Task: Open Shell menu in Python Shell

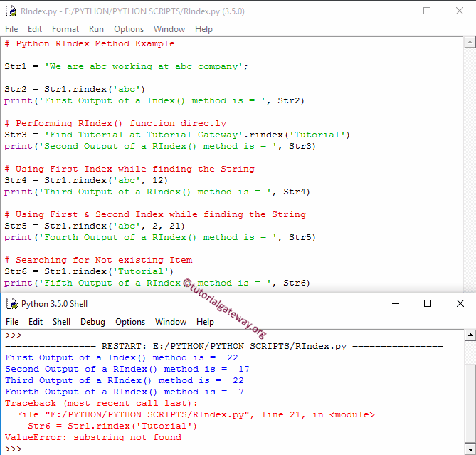Action: pyautogui.click(x=61, y=322)
